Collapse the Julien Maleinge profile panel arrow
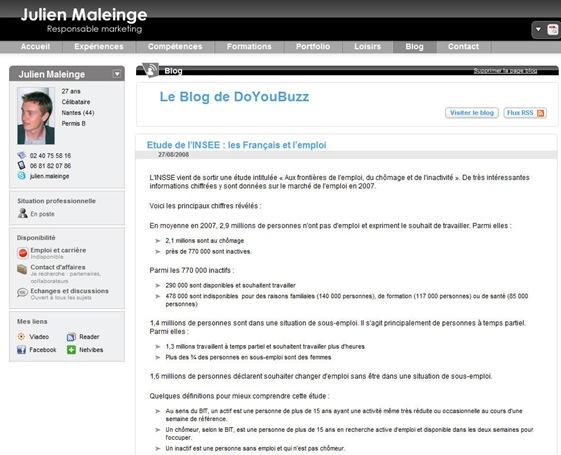The height and width of the screenshot is (455, 561). (117, 74)
